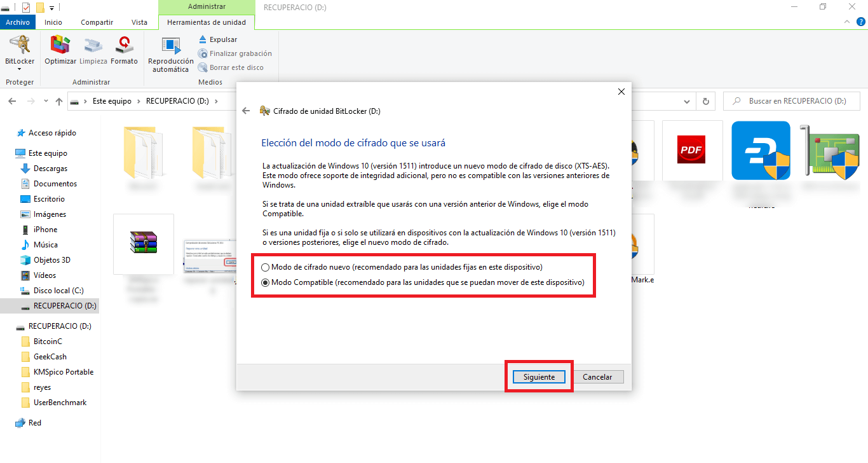Click Borrar este disco
The width and height of the screenshot is (868, 463).
point(231,67)
